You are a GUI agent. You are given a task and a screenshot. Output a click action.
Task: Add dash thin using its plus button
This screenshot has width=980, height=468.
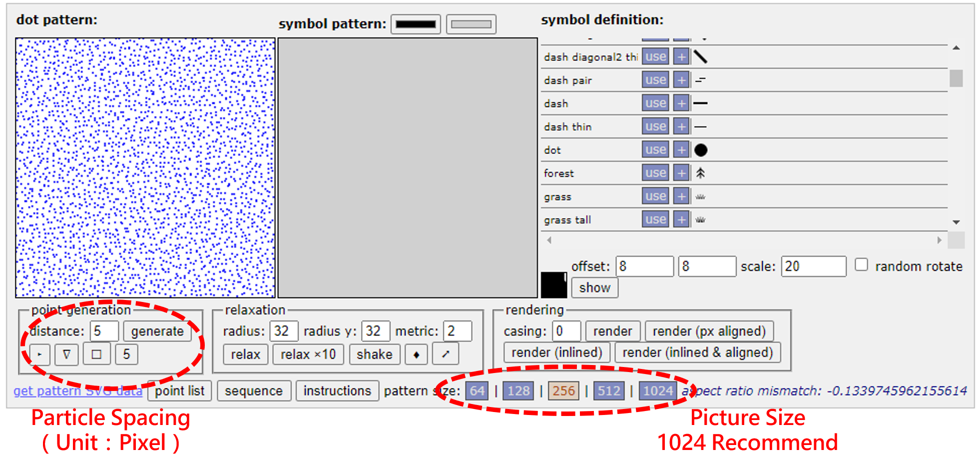click(x=681, y=126)
